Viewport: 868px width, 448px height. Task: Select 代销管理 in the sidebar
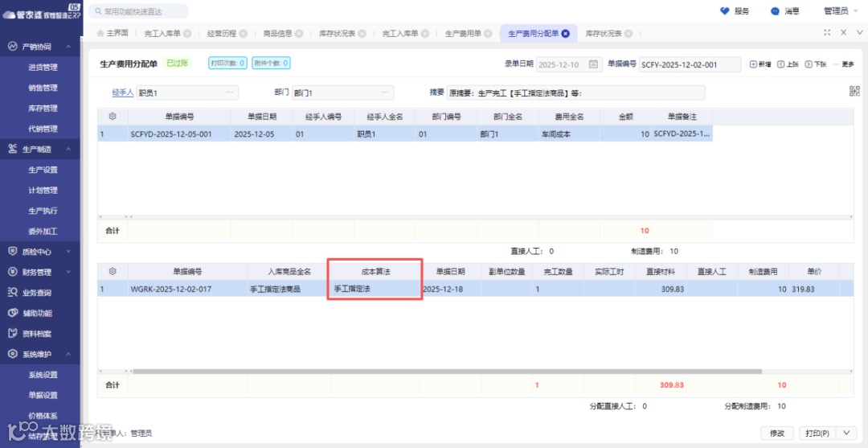pyautogui.click(x=43, y=129)
